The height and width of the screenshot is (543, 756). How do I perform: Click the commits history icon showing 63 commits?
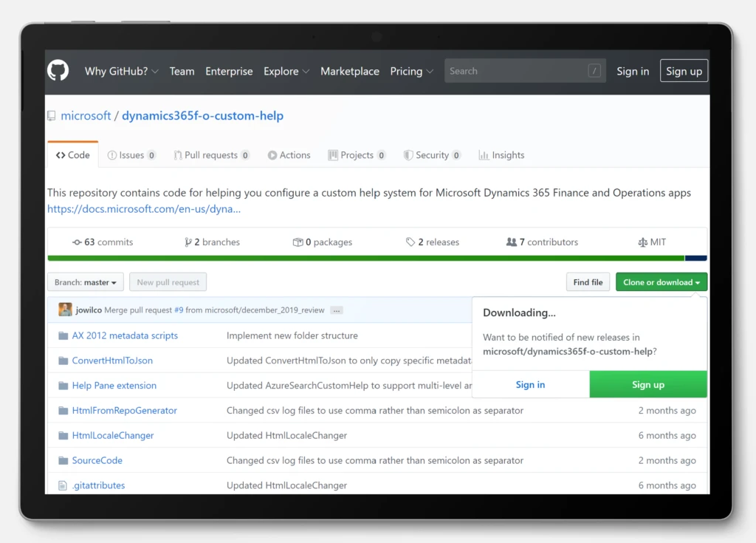[78, 242]
